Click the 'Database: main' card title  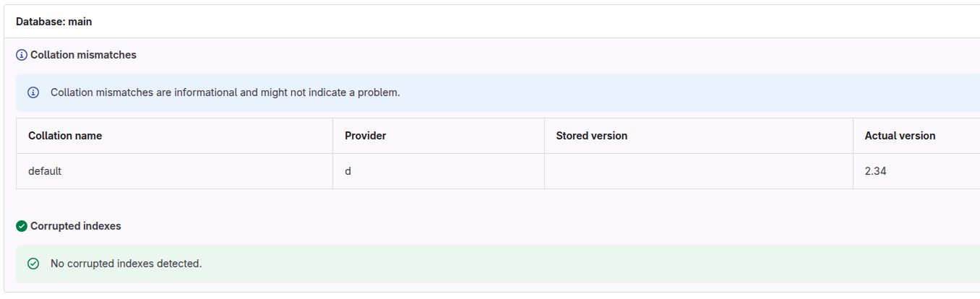click(54, 22)
